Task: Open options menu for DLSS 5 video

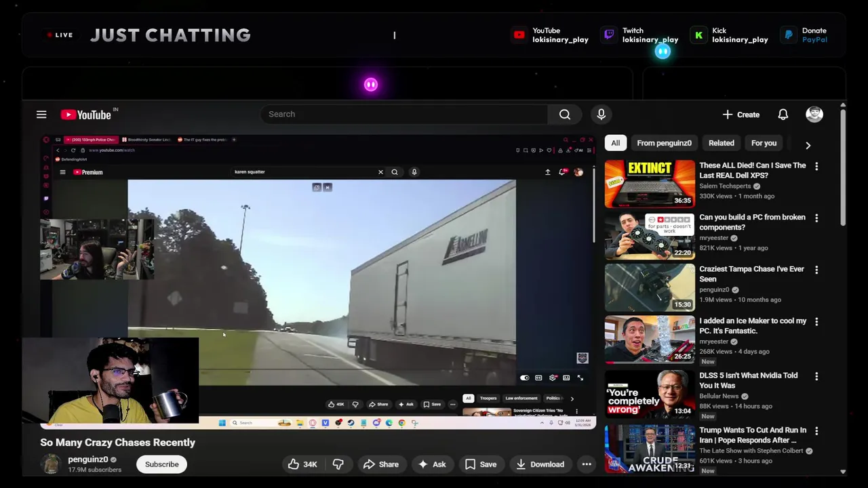Action: (816, 376)
